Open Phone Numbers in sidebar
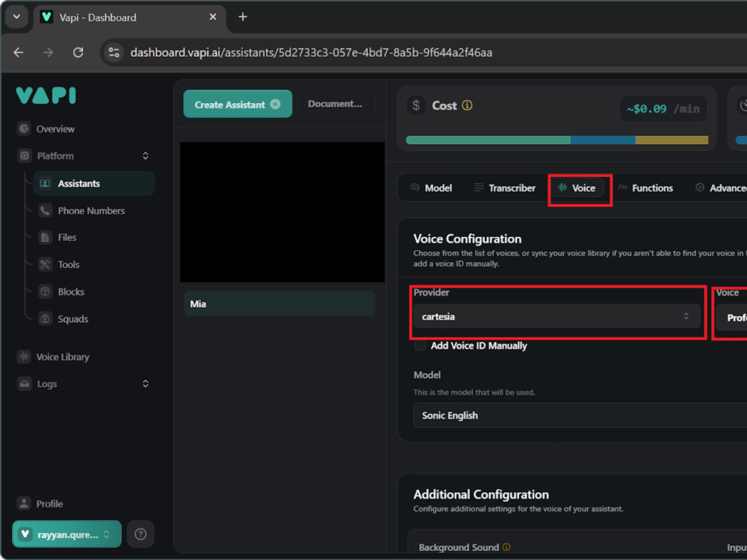747x560 pixels. pos(91,211)
